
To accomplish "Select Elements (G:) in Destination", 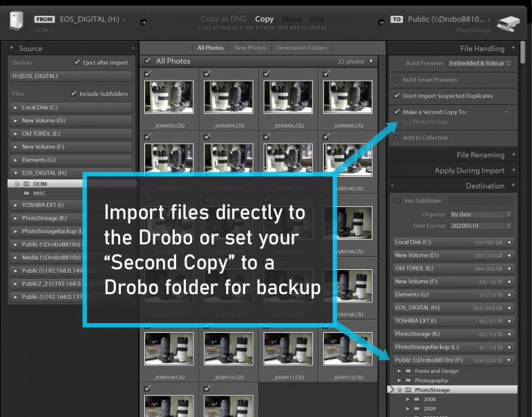I will (453, 295).
